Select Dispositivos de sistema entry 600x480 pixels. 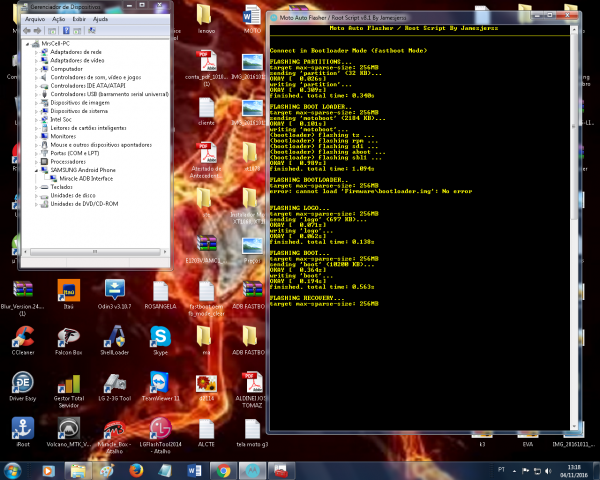coord(79,111)
